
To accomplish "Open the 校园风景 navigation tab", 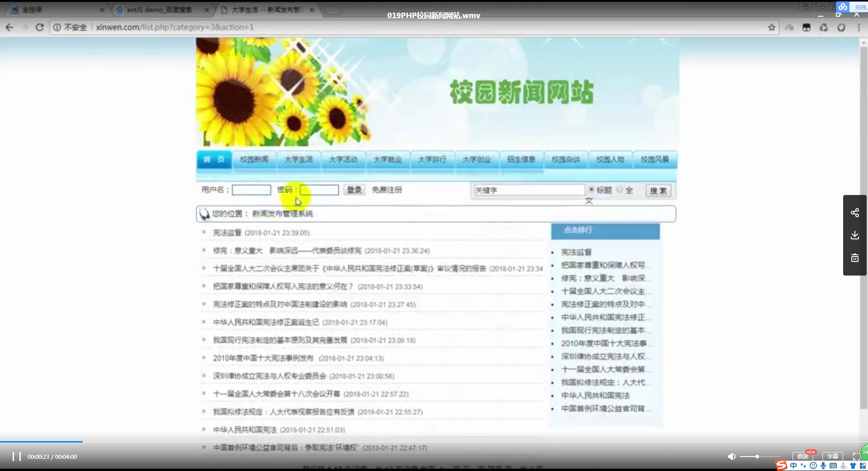I will (655, 159).
